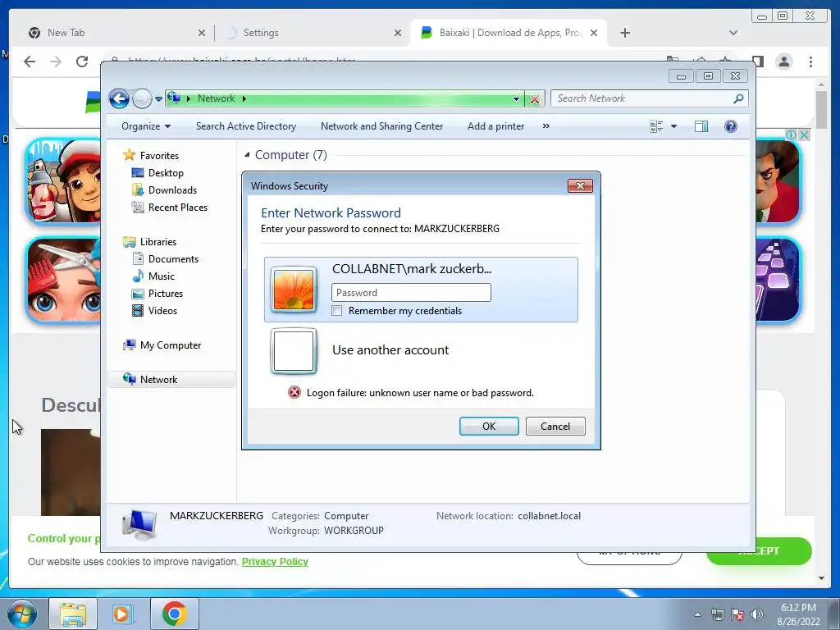The height and width of the screenshot is (630, 840).
Task: Click collabnet.local network location value
Action: (x=549, y=516)
